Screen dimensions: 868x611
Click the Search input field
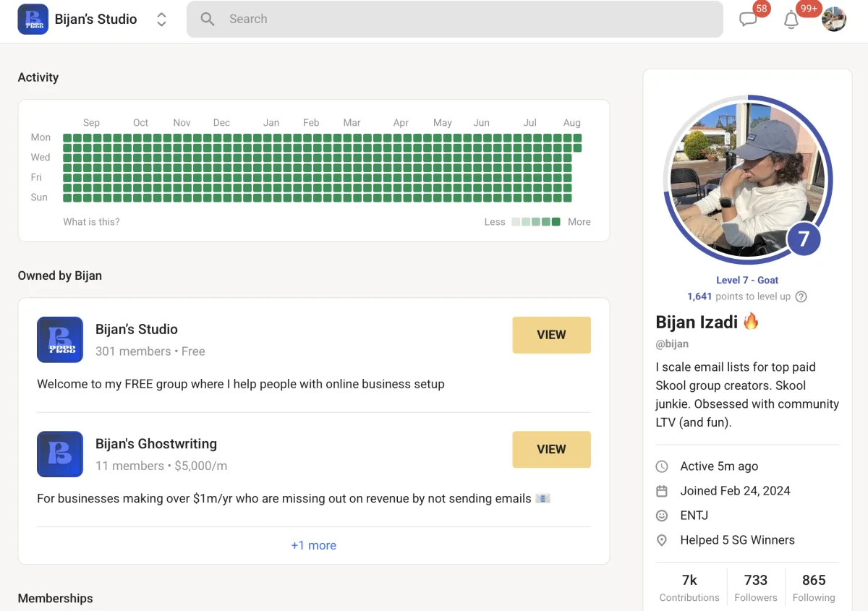point(455,20)
